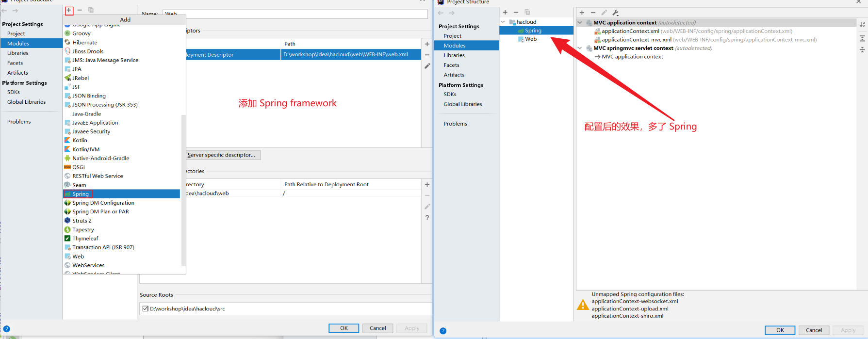Click the help question mark in left dialog
868x339 pixels.
tap(7, 329)
